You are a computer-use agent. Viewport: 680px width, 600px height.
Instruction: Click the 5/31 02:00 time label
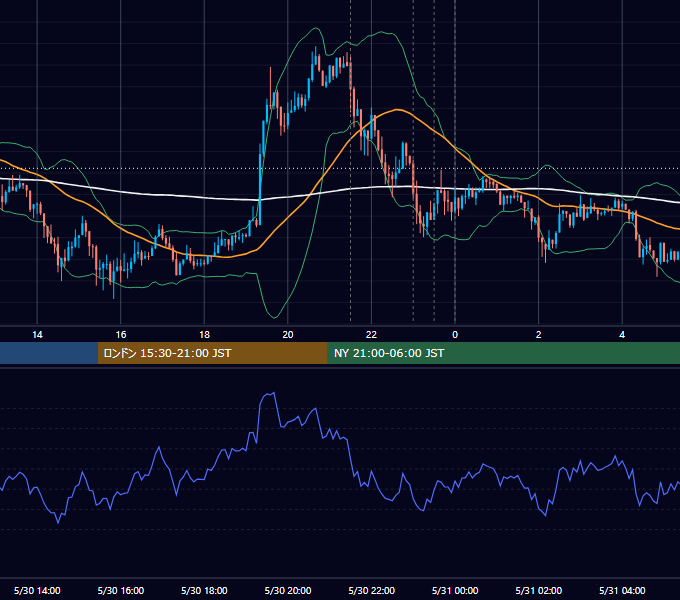[539, 590]
